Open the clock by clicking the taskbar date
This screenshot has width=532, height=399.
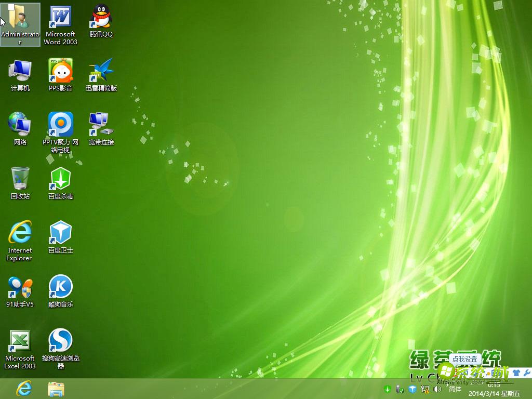coord(493,392)
